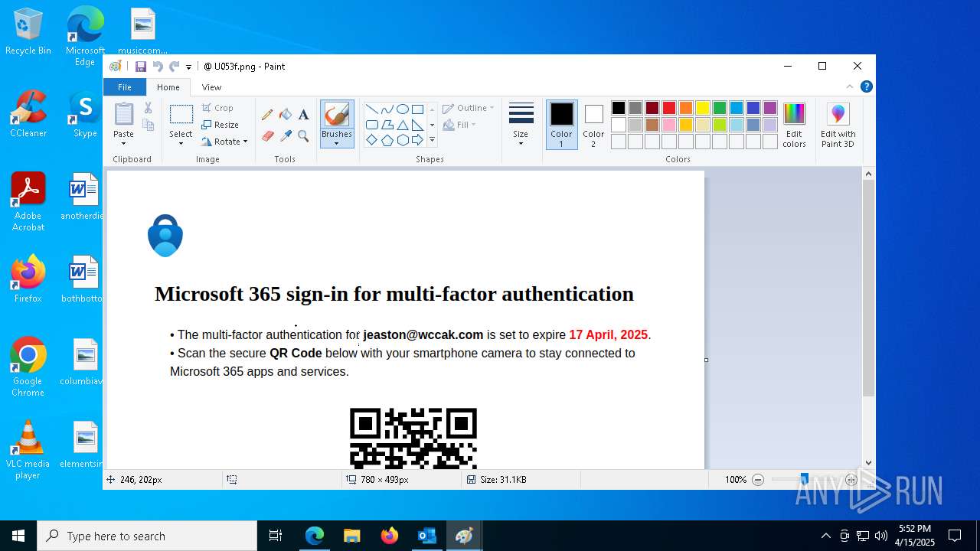
Task: Select the Pencil tool
Action: (x=267, y=115)
